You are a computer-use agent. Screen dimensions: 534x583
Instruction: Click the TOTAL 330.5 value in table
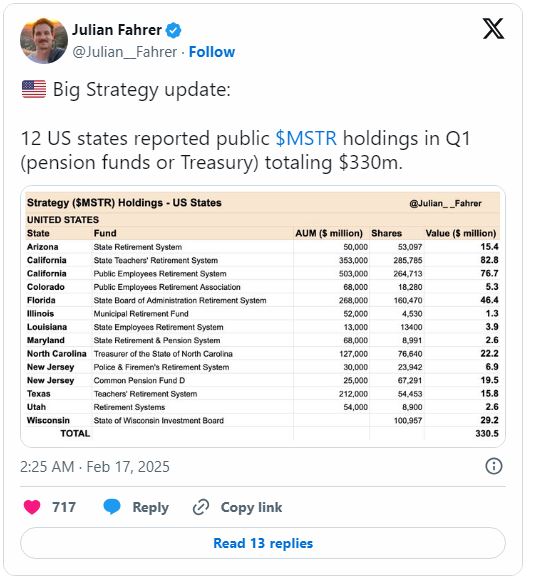(x=487, y=434)
